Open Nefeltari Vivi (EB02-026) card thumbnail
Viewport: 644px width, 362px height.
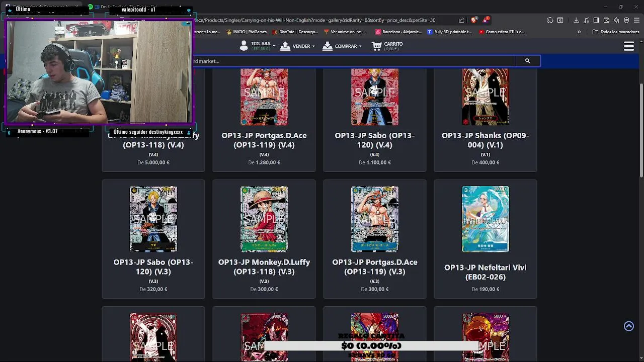pyautogui.click(x=486, y=219)
